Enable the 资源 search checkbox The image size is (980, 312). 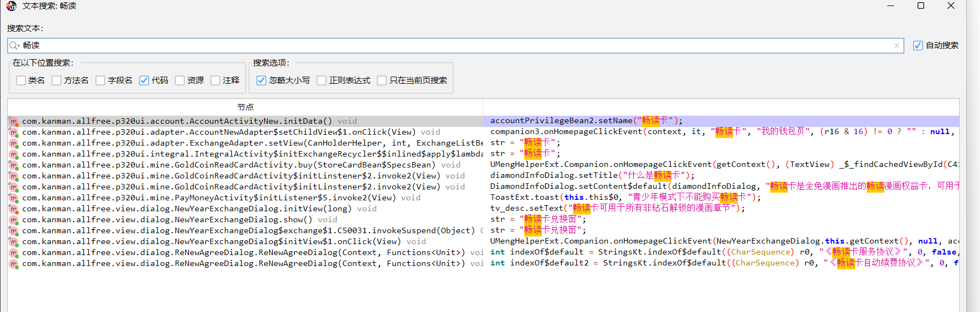[x=180, y=80]
